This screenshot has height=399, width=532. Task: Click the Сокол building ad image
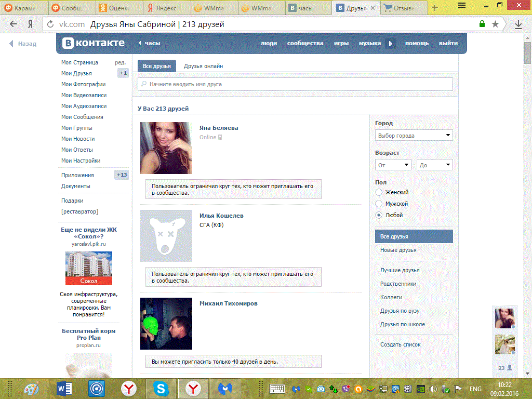[x=88, y=268]
